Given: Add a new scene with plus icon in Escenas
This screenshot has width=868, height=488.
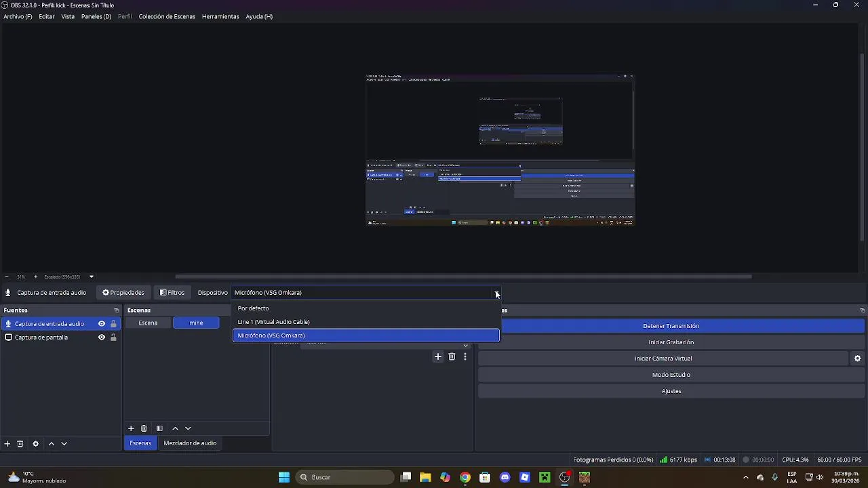Looking at the screenshot, I should tap(131, 428).
